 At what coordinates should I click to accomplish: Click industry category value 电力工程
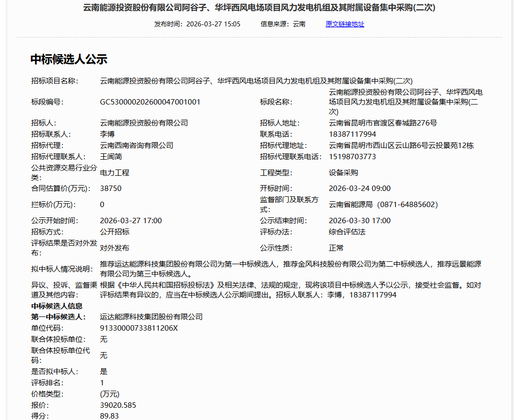115,173
